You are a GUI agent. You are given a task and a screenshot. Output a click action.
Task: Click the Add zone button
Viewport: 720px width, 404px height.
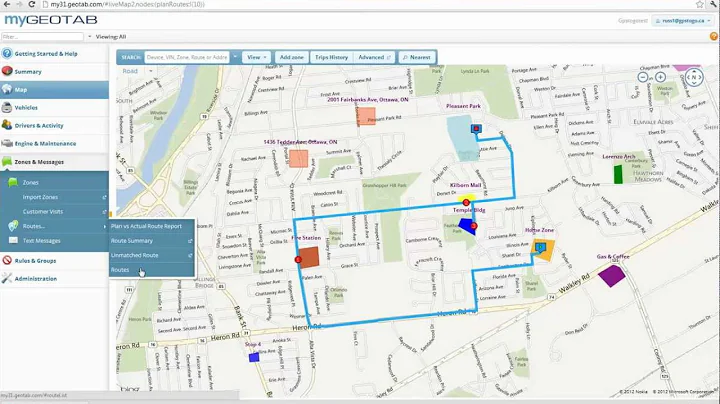[x=292, y=57]
